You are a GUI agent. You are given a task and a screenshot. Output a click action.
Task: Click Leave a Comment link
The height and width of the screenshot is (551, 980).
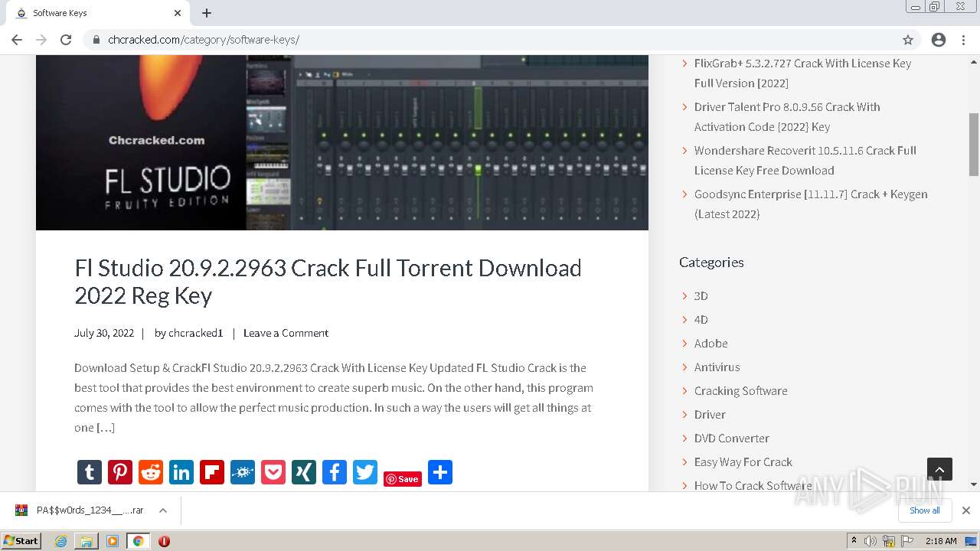pyautogui.click(x=286, y=333)
